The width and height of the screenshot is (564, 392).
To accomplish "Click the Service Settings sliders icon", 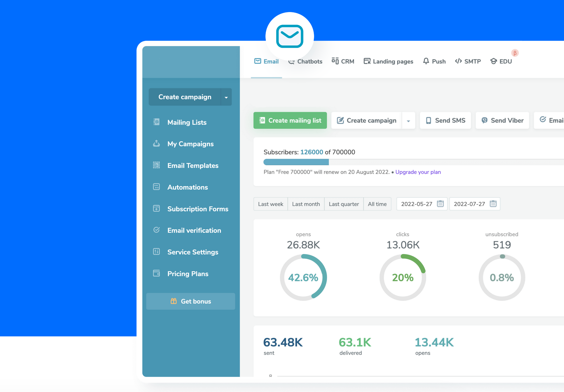I will tap(157, 252).
